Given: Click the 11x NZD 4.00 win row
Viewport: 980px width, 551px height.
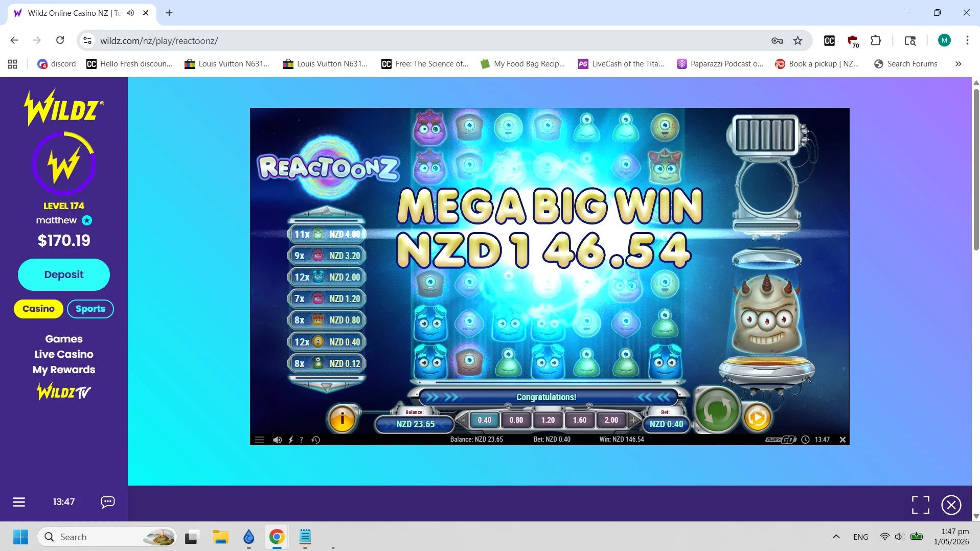Looking at the screenshot, I should click(x=327, y=234).
